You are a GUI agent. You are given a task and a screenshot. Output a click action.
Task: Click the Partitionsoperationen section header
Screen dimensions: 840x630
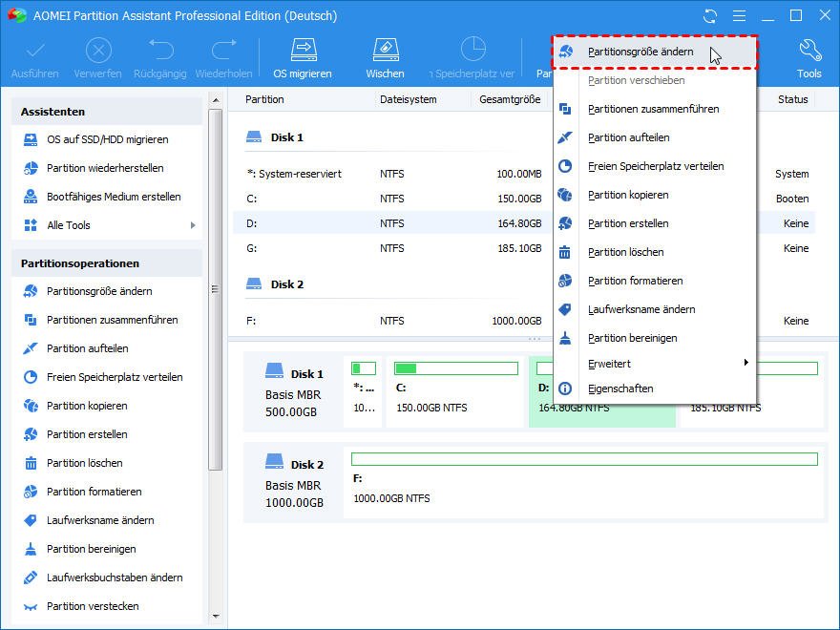tap(107, 263)
